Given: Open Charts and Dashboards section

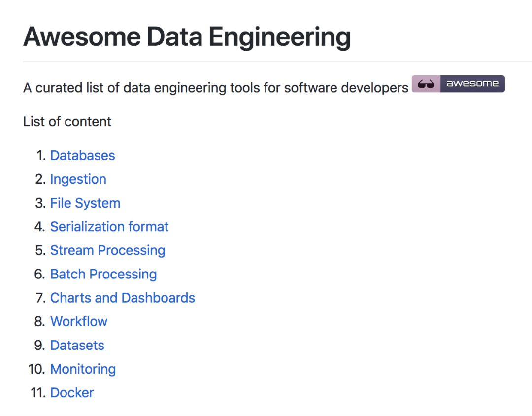Looking at the screenshot, I should click(x=123, y=298).
